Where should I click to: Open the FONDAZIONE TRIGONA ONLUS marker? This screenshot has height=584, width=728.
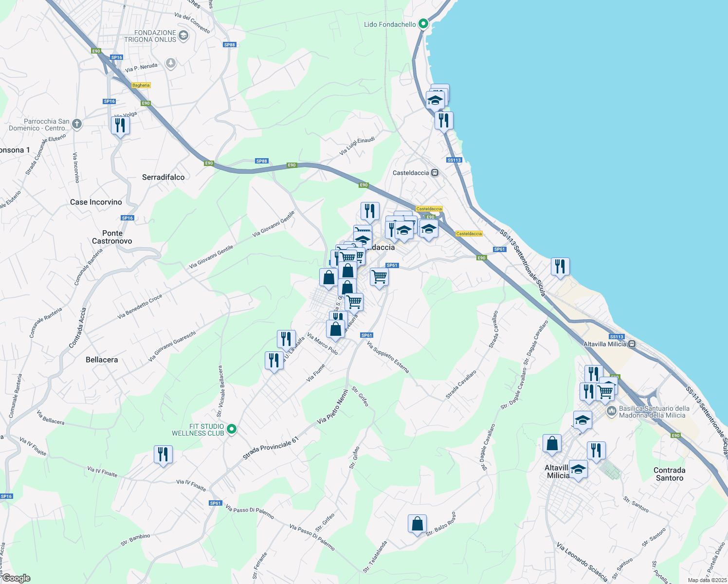pyautogui.click(x=182, y=36)
